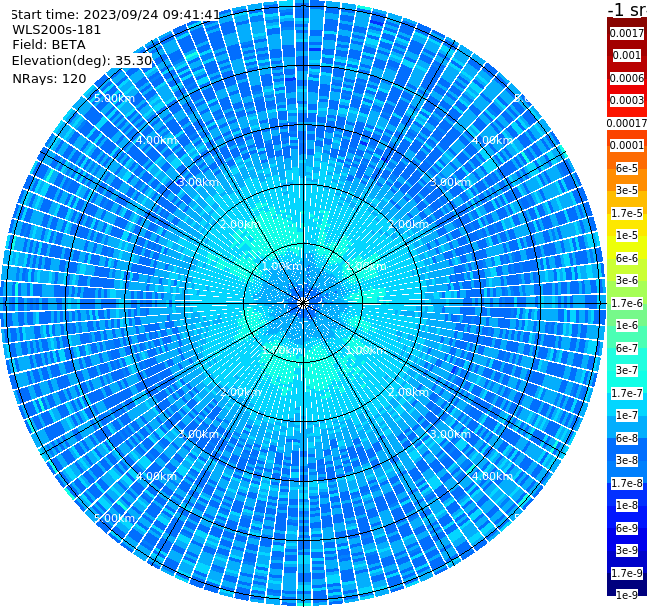
Task: Select the 1e-9 colorbar bottom label
Action: tap(627, 595)
